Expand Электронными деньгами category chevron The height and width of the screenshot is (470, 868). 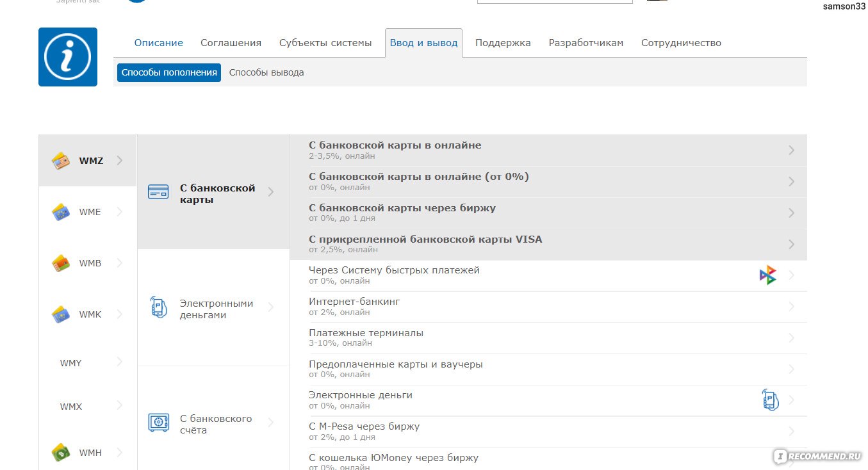271,307
